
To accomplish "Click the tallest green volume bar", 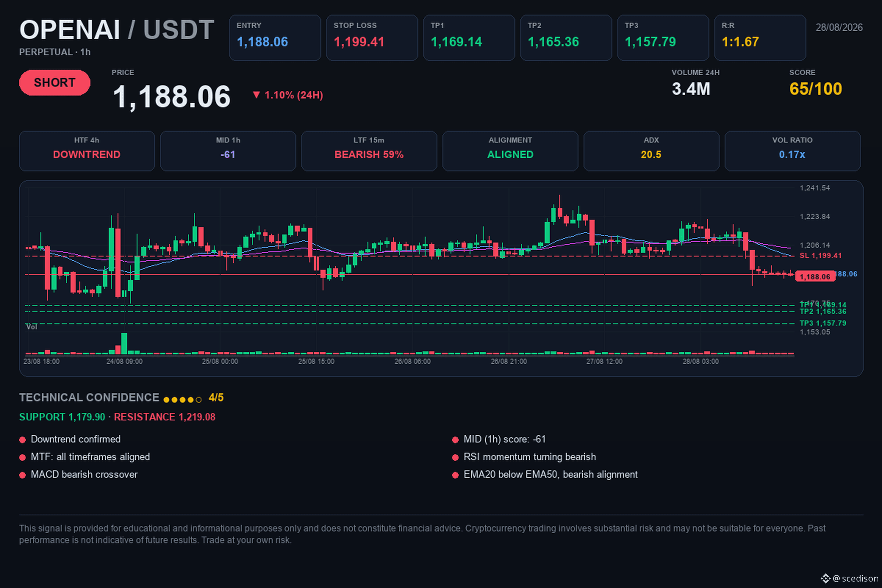I will pyautogui.click(x=124, y=344).
